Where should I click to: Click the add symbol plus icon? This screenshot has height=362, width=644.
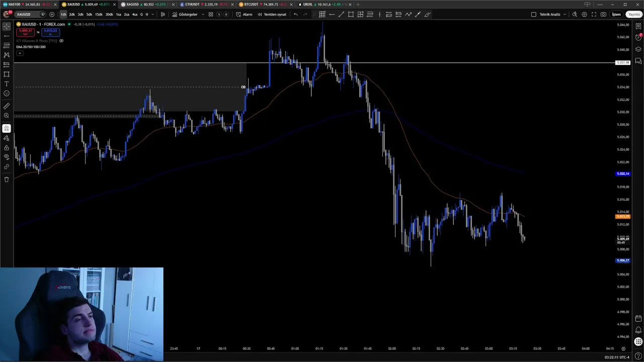coord(52,14)
